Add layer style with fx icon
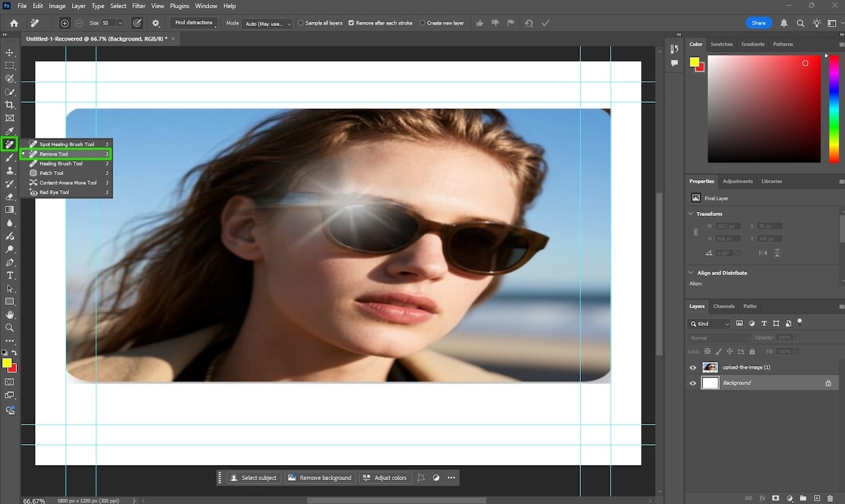The image size is (845, 504). [x=762, y=498]
